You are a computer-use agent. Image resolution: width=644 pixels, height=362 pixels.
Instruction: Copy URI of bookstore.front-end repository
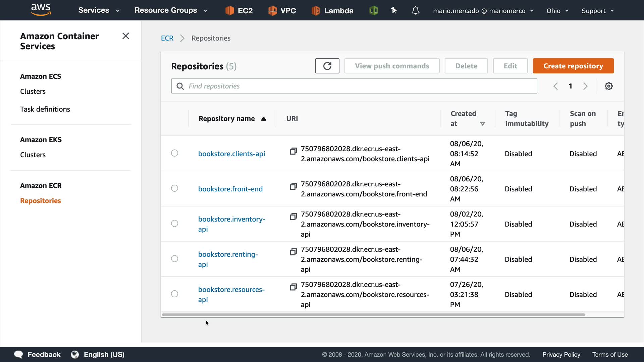click(293, 186)
